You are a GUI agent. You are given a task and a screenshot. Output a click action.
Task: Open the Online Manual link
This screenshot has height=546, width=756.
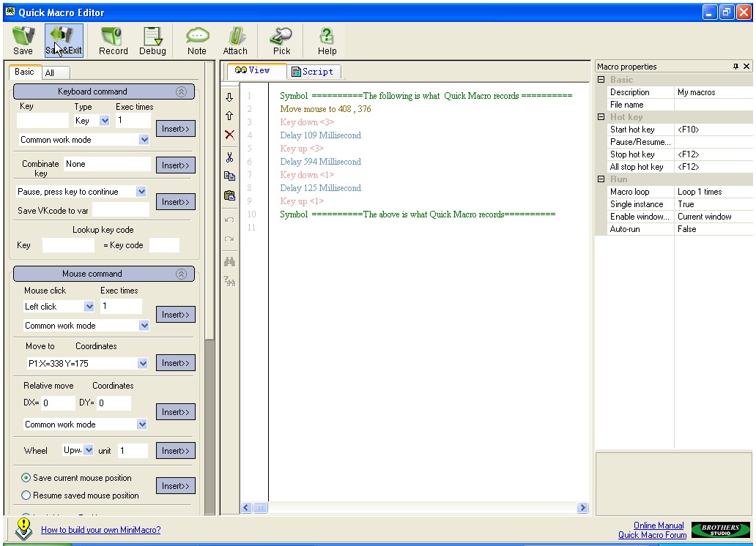[x=659, y=526]
